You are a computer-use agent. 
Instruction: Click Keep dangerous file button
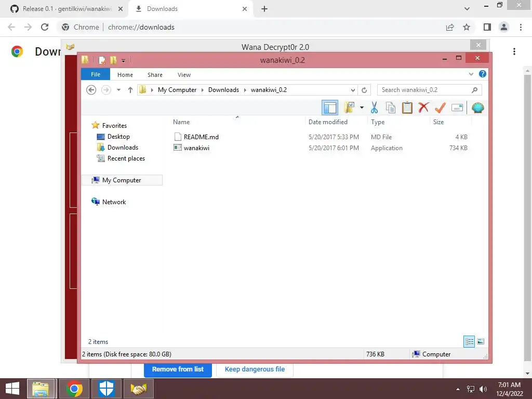[255, 369]
